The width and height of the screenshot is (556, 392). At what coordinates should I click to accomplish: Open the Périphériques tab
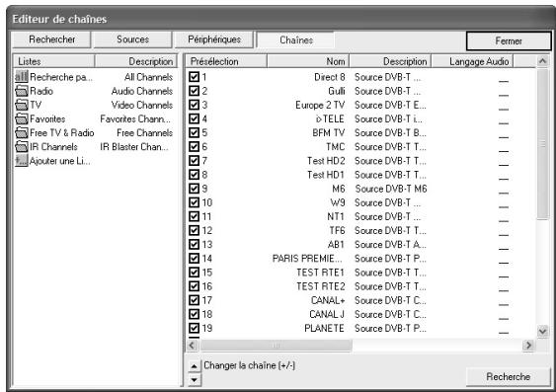tap(214, 39)
